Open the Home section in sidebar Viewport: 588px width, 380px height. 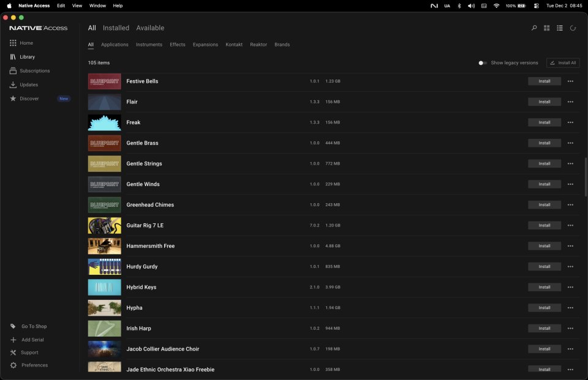click(x=27, y=43)
